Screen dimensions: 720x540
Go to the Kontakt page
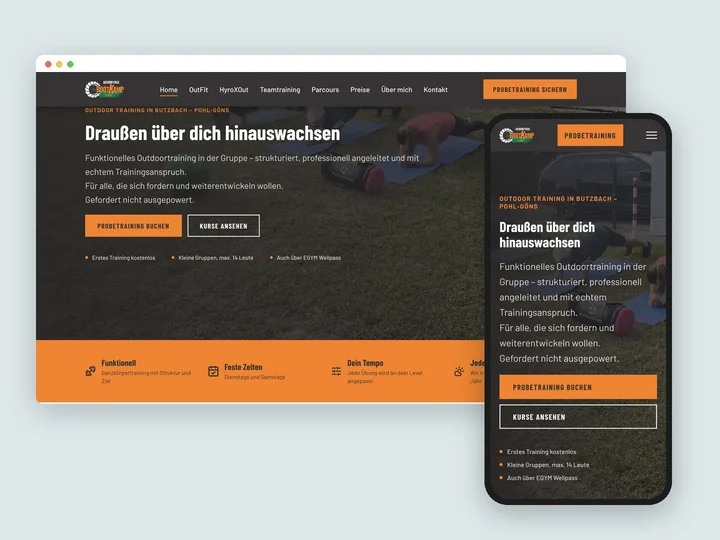(x=435, y=90)
